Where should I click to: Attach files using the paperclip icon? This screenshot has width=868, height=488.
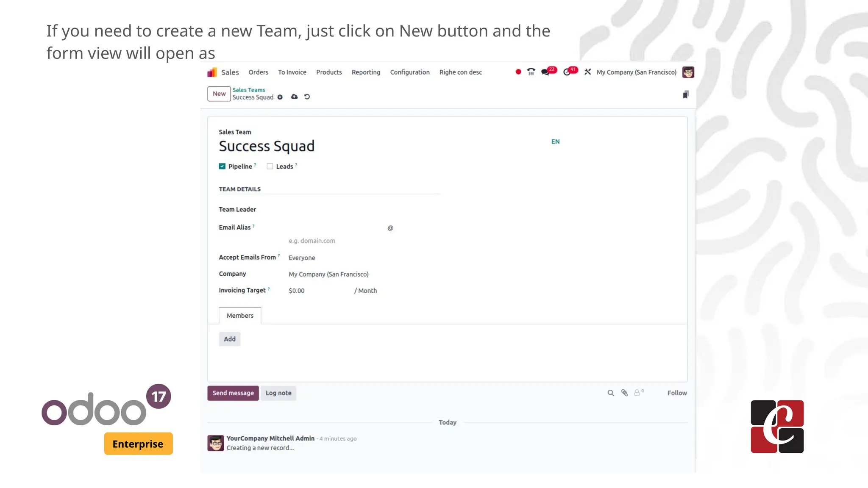[624, 393]
